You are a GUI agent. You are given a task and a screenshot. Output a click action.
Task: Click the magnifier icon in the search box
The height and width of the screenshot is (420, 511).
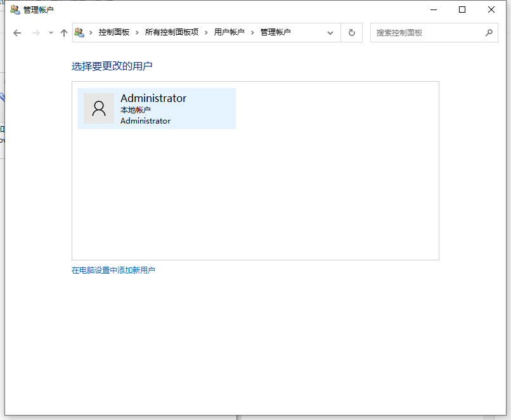click(x=488, y=32)
